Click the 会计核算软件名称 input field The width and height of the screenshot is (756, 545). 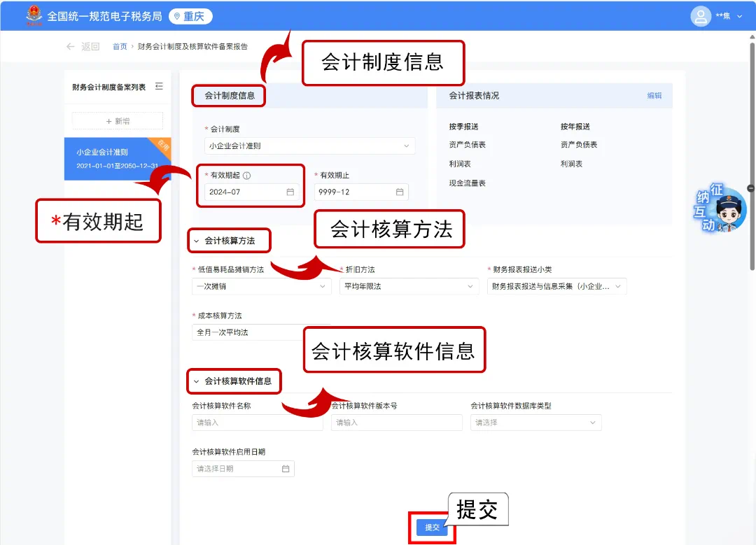tap(258, 423)
